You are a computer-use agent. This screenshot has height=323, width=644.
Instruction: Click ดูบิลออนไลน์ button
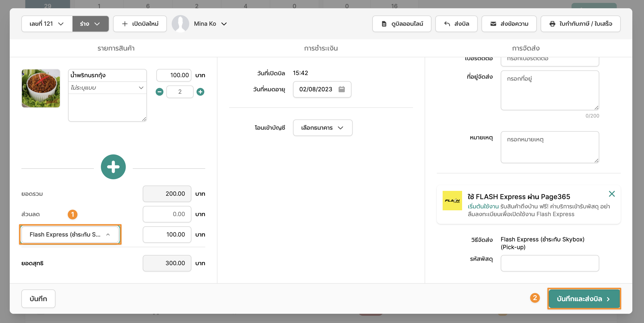click(402, 24)
